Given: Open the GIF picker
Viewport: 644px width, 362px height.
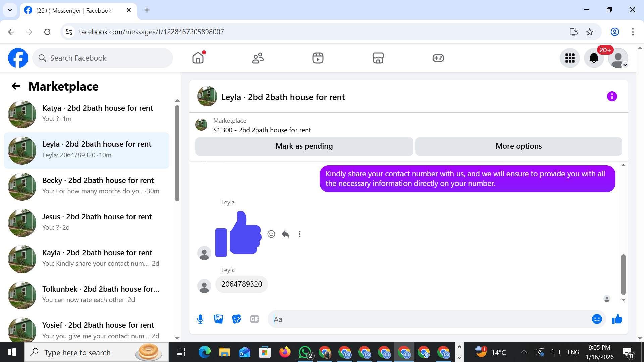Looking at the screenshot, I should (x=255, y=319).
